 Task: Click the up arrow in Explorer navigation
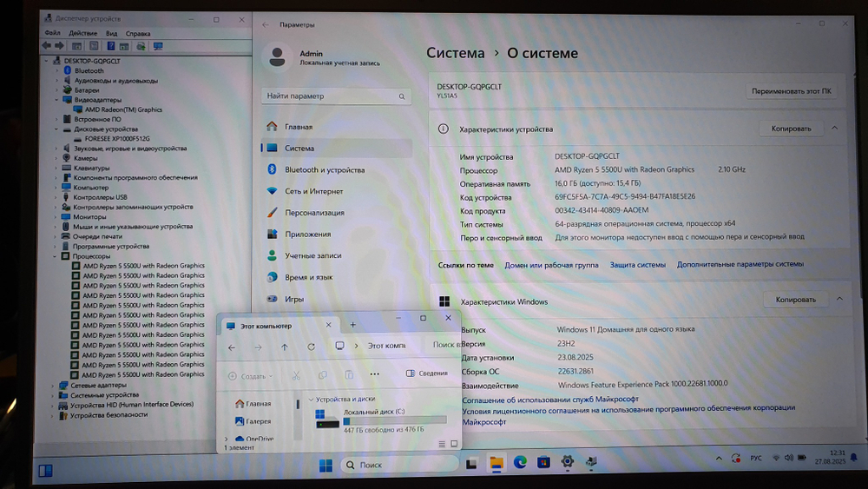pos(285,347)
